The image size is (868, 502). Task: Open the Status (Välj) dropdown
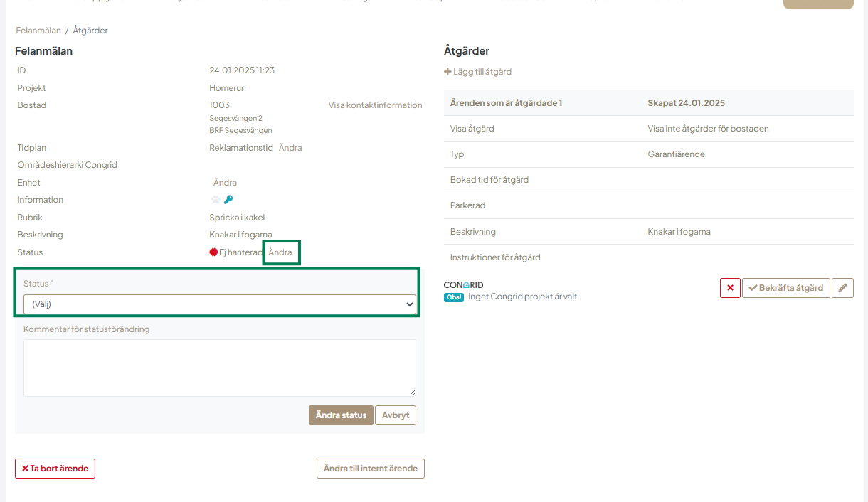coord(220,304)
